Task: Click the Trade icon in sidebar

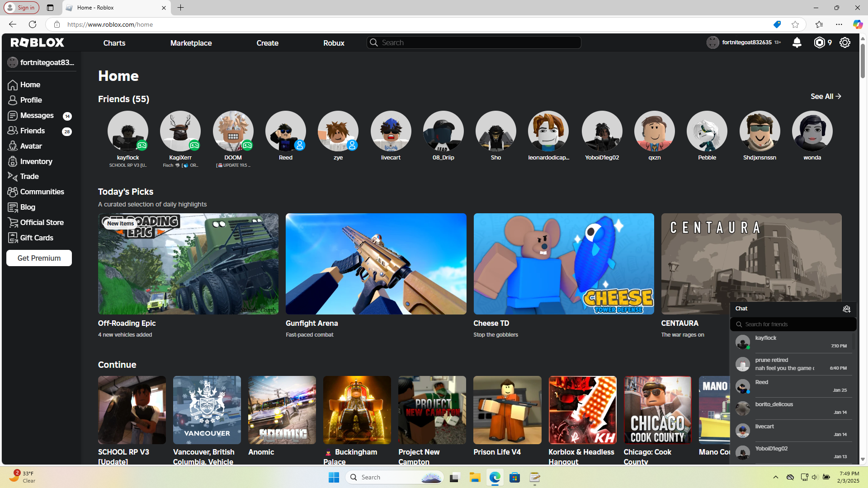Action: coord(13,177)
